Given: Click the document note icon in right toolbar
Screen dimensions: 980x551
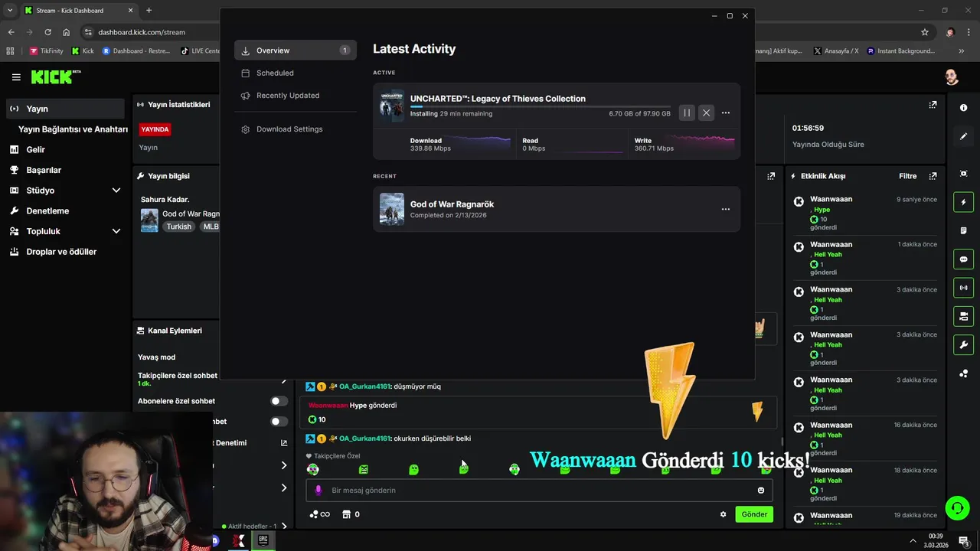Looking at the screenshot, I should tap(963, 230).
